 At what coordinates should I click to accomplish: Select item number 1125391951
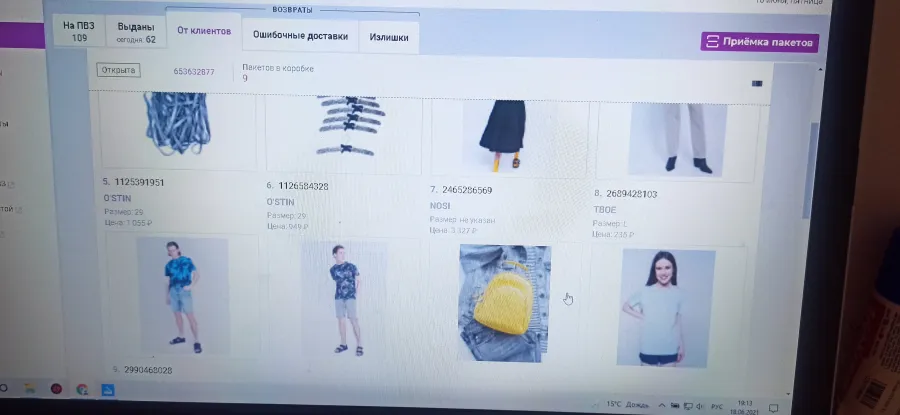point(139,182)
